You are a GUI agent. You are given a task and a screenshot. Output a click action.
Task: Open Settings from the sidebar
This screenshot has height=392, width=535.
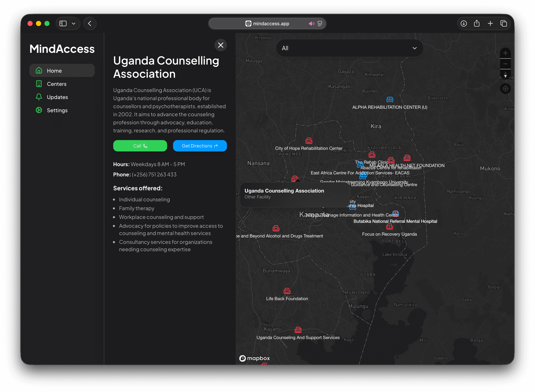click(62, 110)
